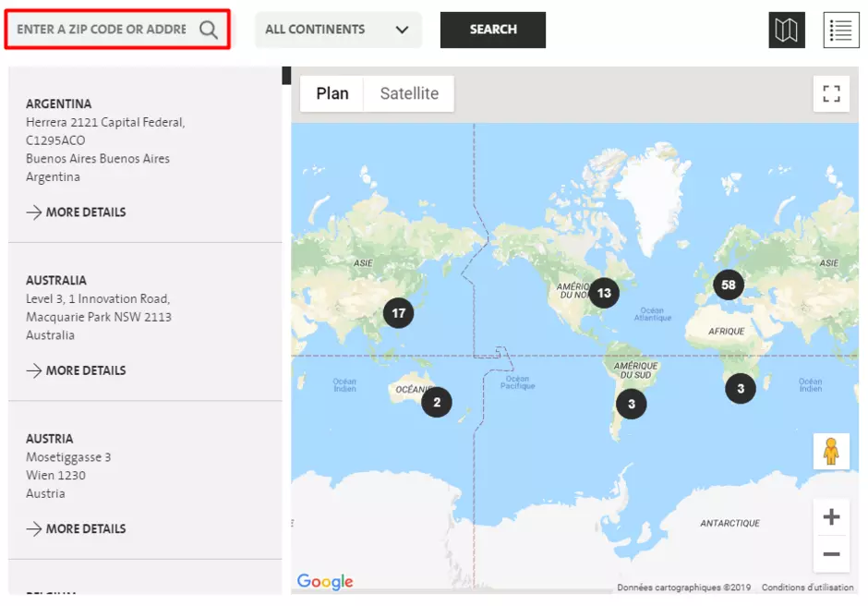Zoom in on the map
Viewport: 868px width, 606px height.
[x=831, y=517]
